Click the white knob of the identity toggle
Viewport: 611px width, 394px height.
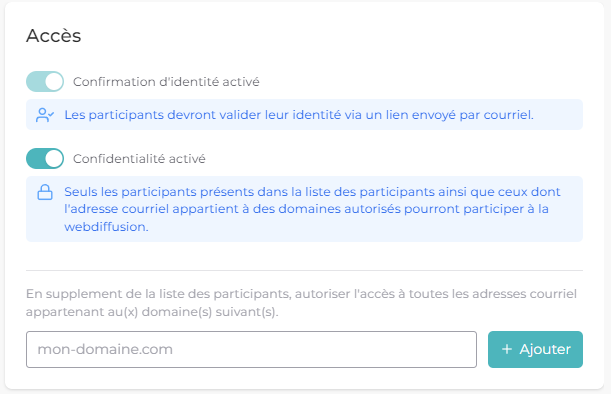(x=53, y=81)
